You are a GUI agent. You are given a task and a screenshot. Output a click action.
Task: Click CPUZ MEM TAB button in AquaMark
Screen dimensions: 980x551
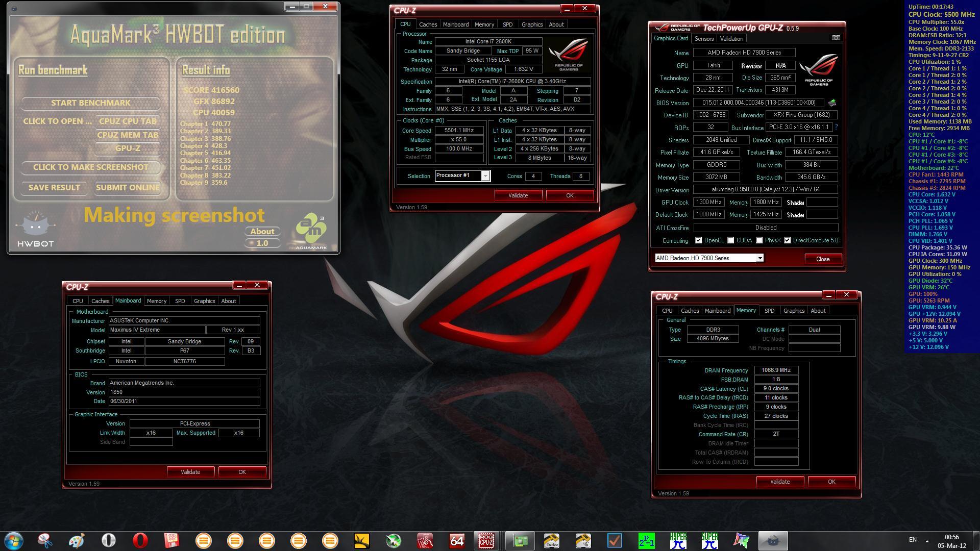point(128,135)
